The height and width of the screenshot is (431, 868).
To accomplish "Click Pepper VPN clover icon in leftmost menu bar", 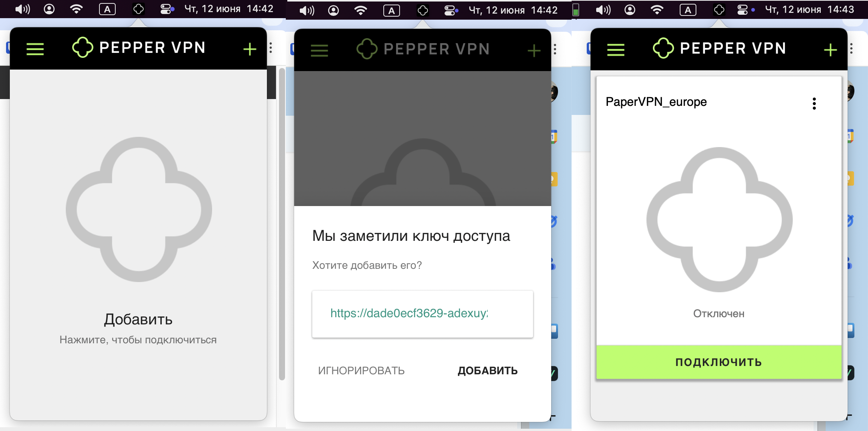I will click(x=138, y=9).
